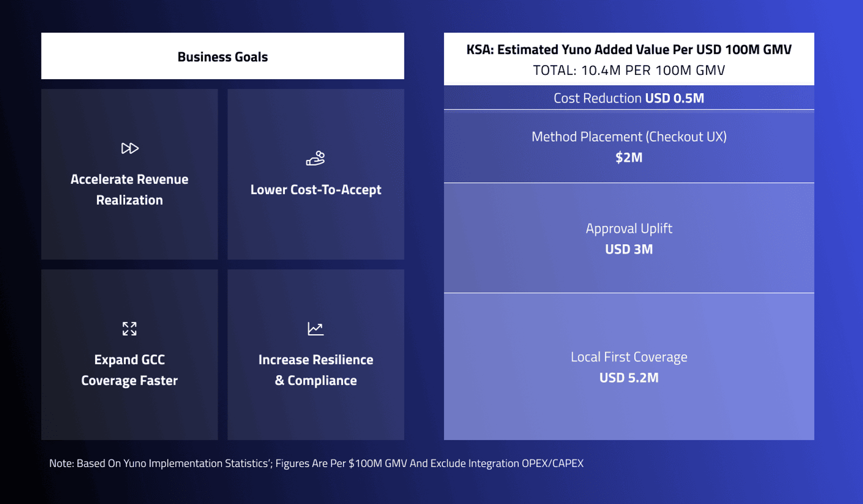Select the Accelerate Revenue Realization card
The height and width of the screenshot is (504, 863).
[x=129, y=174]
